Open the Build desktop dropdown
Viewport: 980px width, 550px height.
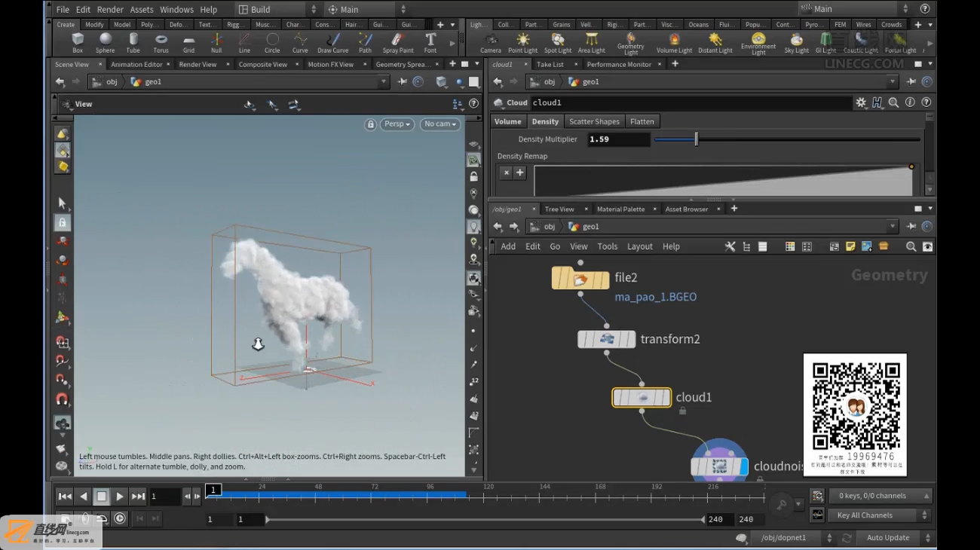[x=277, y=9]
